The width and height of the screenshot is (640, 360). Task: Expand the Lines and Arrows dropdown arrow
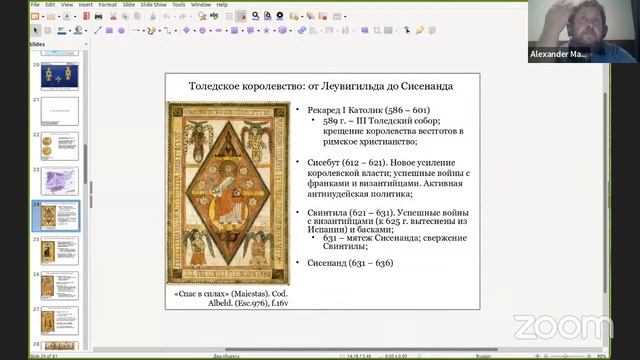[x=144, y=31]
